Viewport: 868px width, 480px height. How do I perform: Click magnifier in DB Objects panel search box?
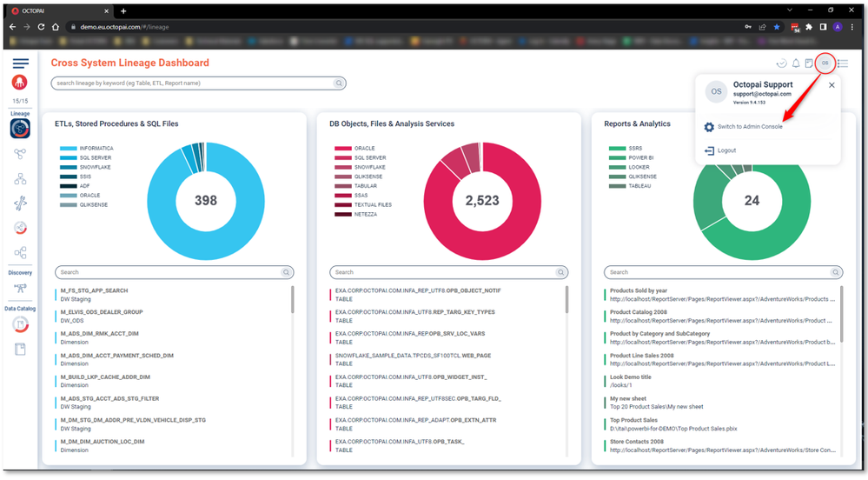(560, 272)
